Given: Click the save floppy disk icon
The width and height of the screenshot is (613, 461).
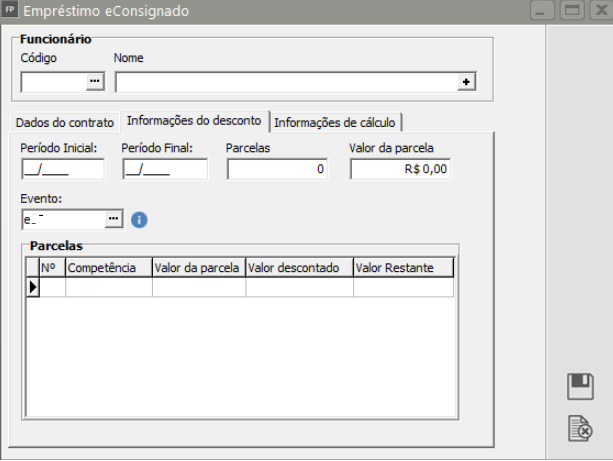Looking at the screenshot, I should click(579, 387).
